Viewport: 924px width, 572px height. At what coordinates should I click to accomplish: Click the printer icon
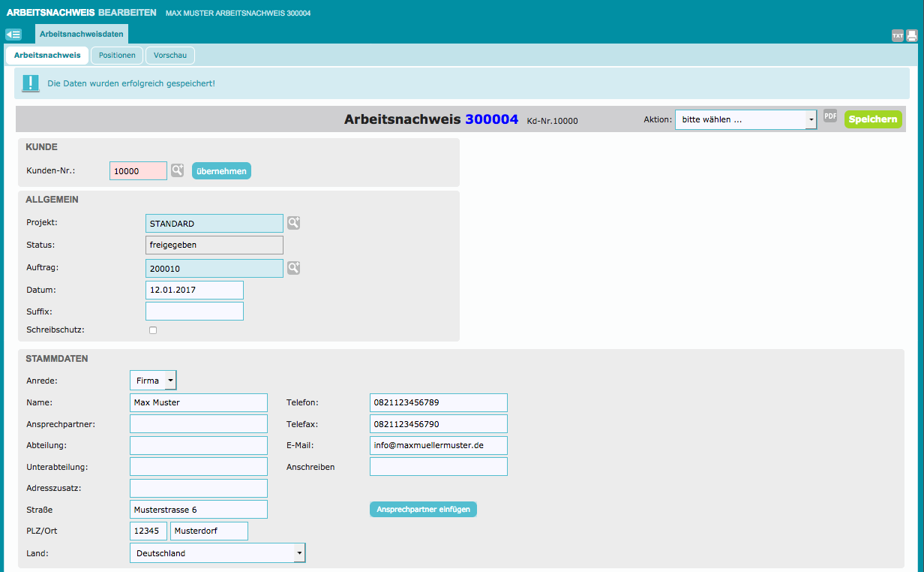click(x=912, y=35)
